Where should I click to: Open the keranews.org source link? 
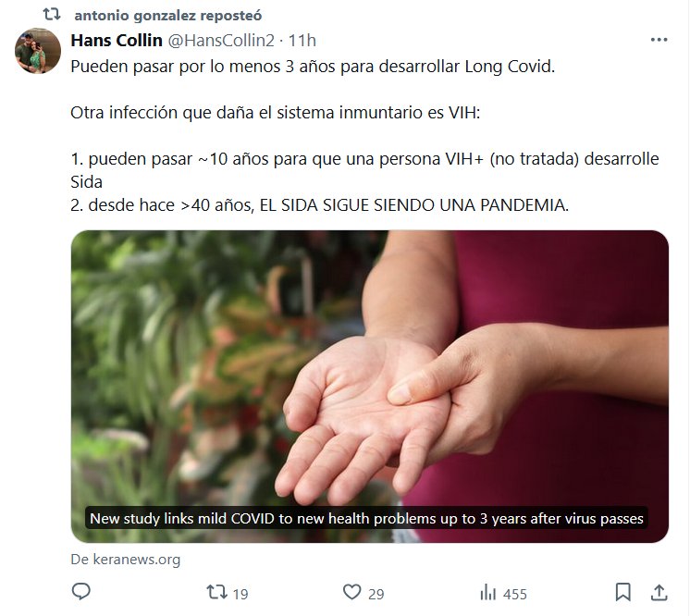click(126, 560)
